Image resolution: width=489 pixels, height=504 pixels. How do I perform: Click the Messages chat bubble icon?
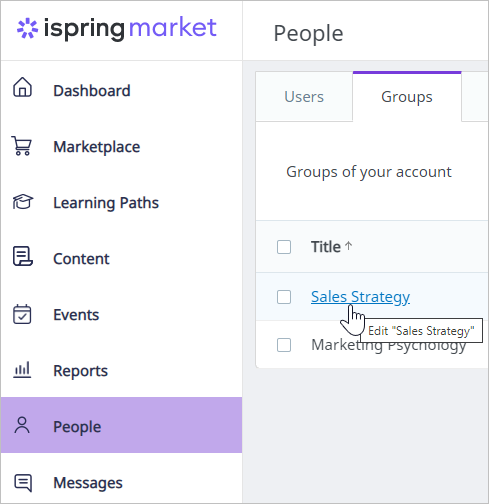pyautogui.click(x=23, y=483)
